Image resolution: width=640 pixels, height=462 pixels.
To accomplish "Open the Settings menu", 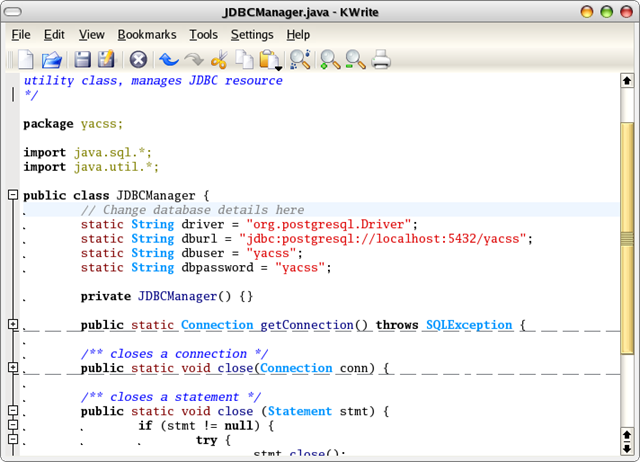I will click(x=252, y=35).
